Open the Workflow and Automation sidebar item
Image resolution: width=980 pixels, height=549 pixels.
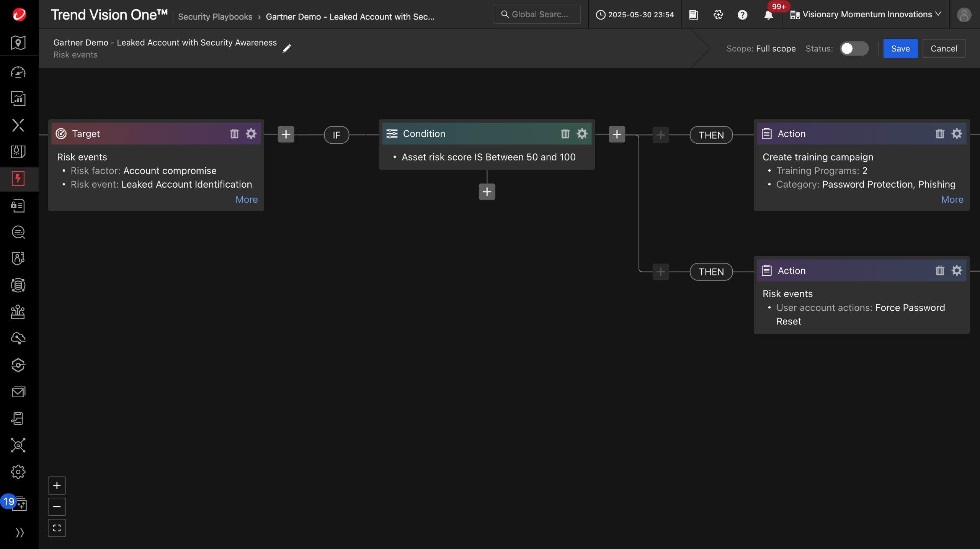(18, 179)
